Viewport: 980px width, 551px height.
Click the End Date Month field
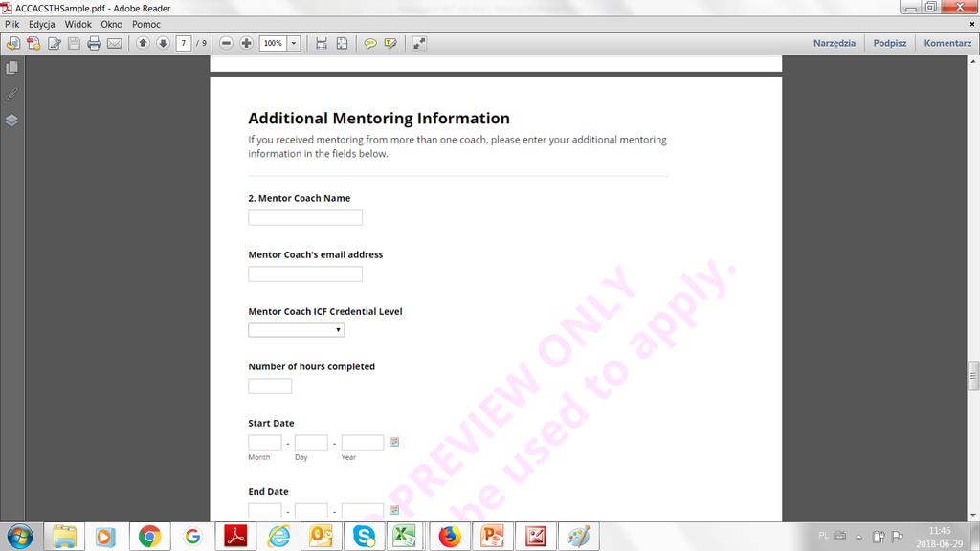[265, 511]
